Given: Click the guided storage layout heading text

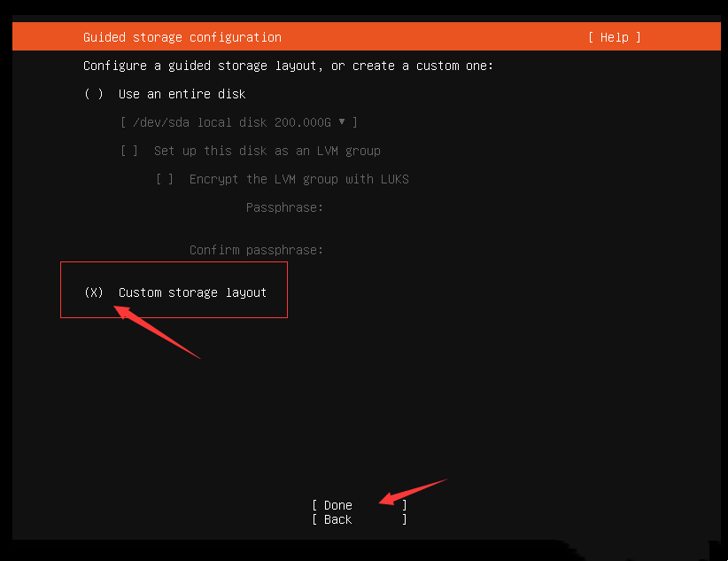Looking at the screenshot, I should pyautogui.click(x=287, y=65).
